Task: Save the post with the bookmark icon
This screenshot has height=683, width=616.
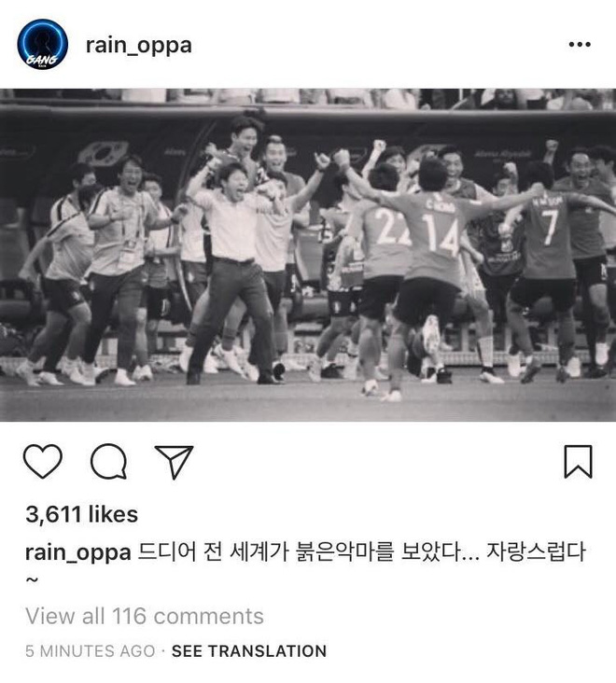Action: tap(578, 462)
